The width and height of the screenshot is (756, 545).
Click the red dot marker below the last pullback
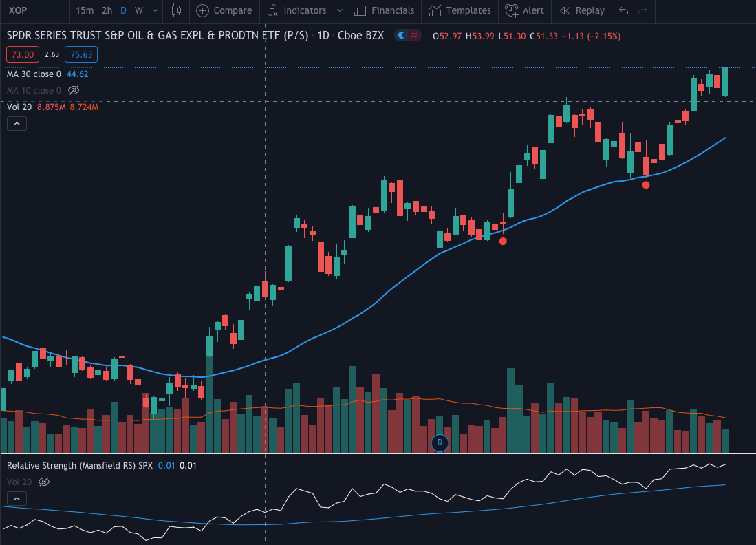(x=646, y=184)
